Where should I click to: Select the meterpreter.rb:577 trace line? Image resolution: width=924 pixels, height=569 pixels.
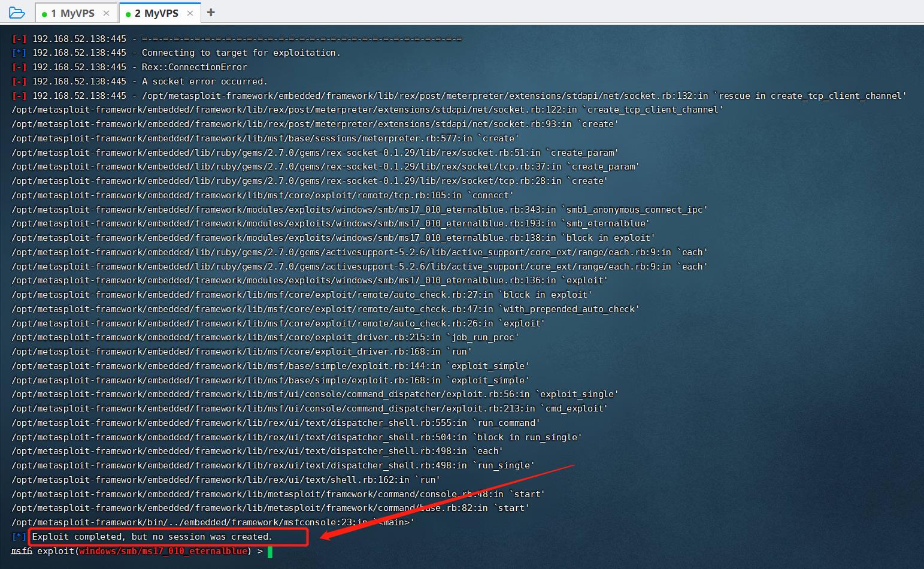pos(265,138)
